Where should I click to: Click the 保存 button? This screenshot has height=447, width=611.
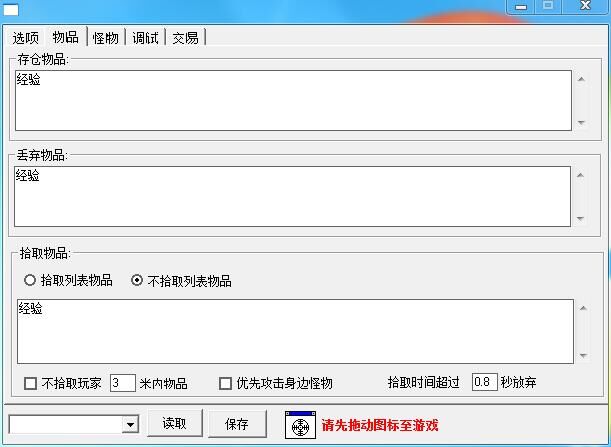point(237,424)
